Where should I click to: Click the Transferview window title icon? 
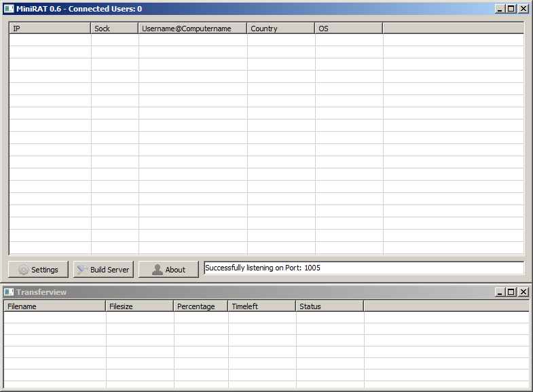point(9,292)
